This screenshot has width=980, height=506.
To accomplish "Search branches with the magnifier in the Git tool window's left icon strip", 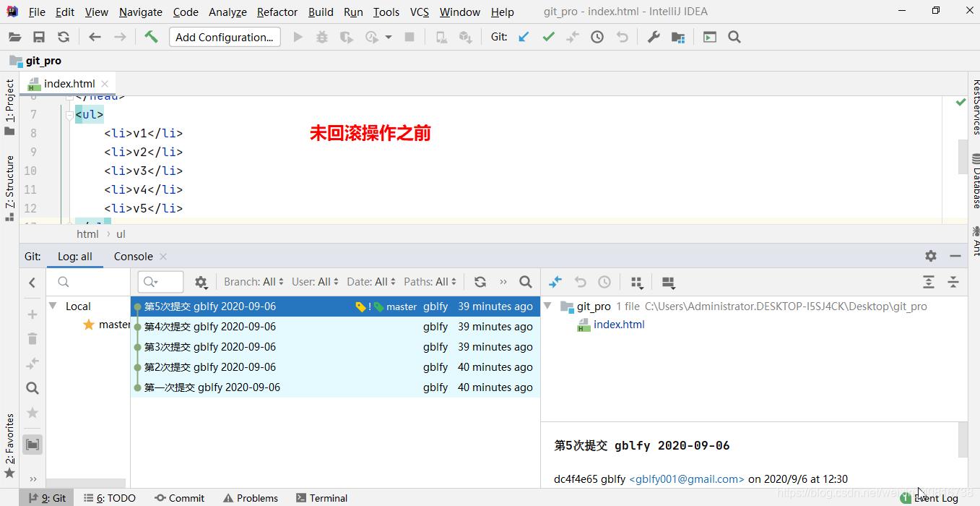I will [x=32, y=388].
